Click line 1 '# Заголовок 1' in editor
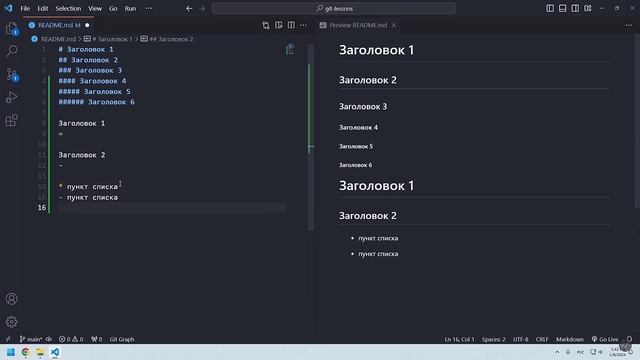Screen dimensions: 640x360 pyautogui.click(x=86, y=49)
